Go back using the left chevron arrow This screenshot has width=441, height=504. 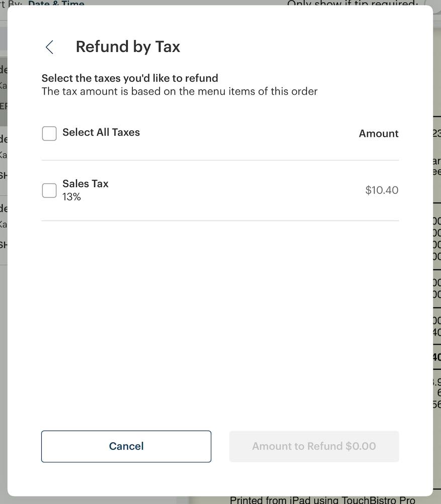(x=49, y=47)
